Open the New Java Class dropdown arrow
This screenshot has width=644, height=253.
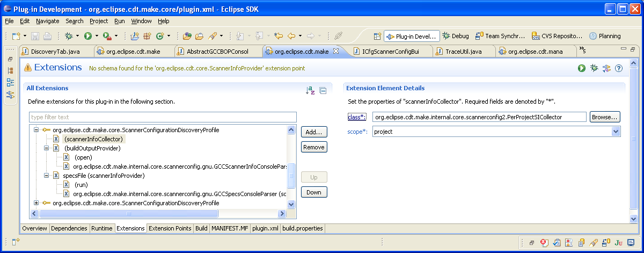pyautogui.click(x=168, y=36)
